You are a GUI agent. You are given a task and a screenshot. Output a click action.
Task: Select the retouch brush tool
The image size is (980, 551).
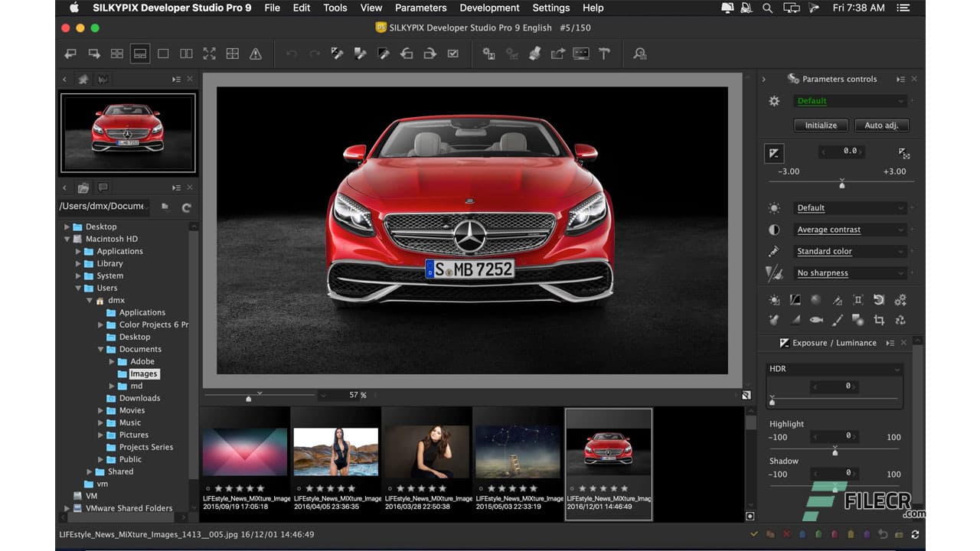838,320
